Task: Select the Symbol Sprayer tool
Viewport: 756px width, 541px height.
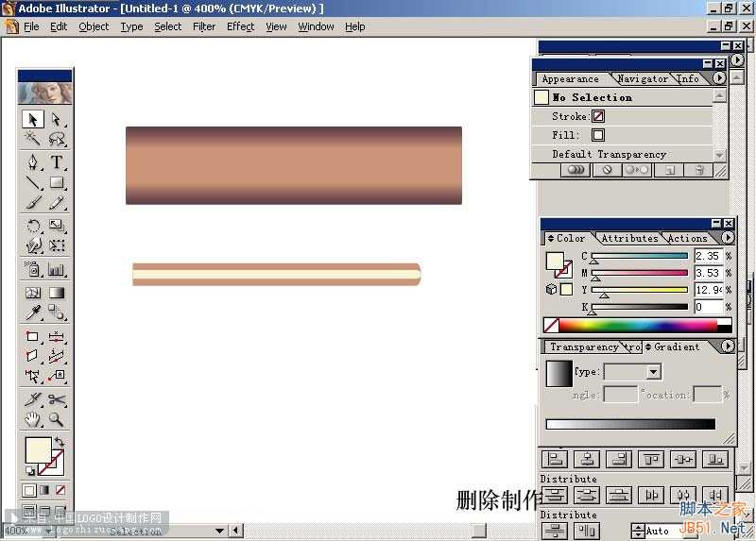Action: [x=33, y=269]
